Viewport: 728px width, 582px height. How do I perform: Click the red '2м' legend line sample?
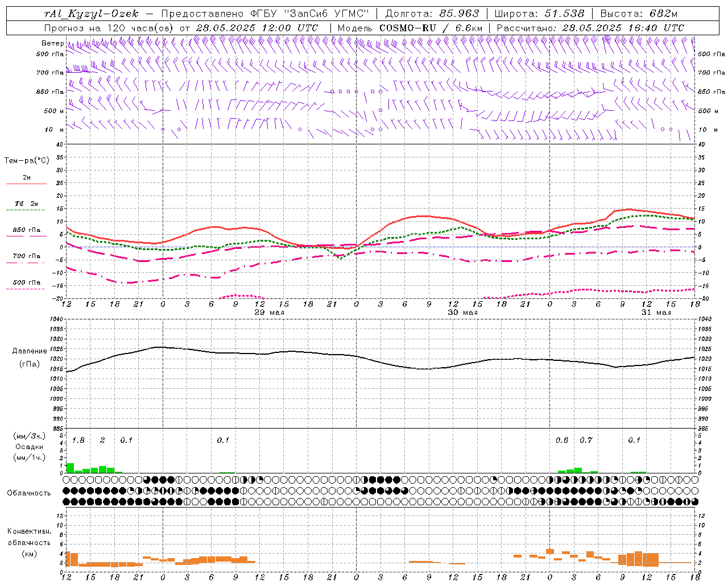point(26,184)
